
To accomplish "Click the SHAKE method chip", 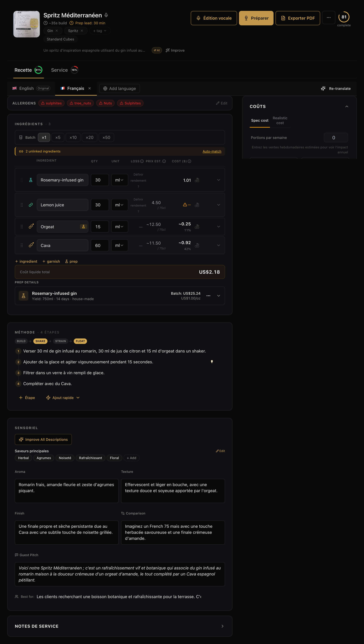I will click(40, 341).
